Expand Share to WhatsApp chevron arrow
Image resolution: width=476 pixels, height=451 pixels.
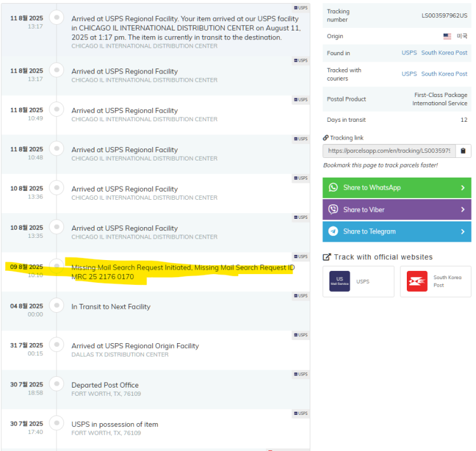463,188
